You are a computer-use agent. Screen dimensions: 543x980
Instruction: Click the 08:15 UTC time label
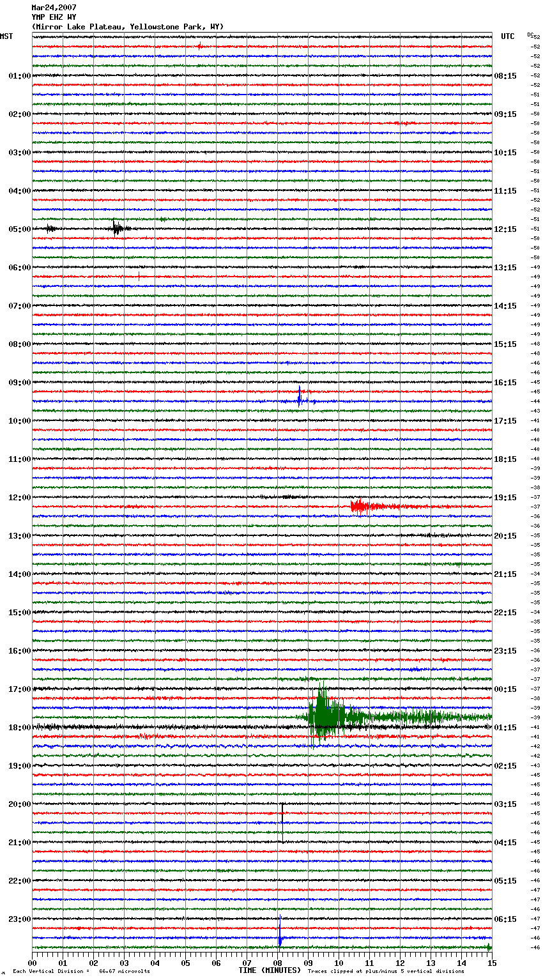(505, 76)
